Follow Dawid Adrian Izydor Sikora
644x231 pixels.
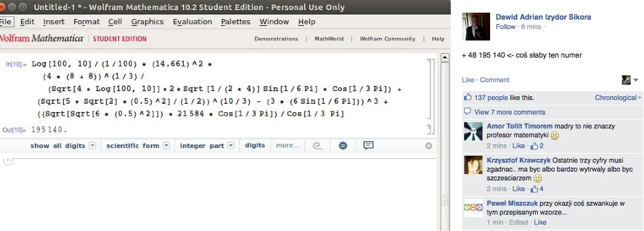click(x=505, y=27)
